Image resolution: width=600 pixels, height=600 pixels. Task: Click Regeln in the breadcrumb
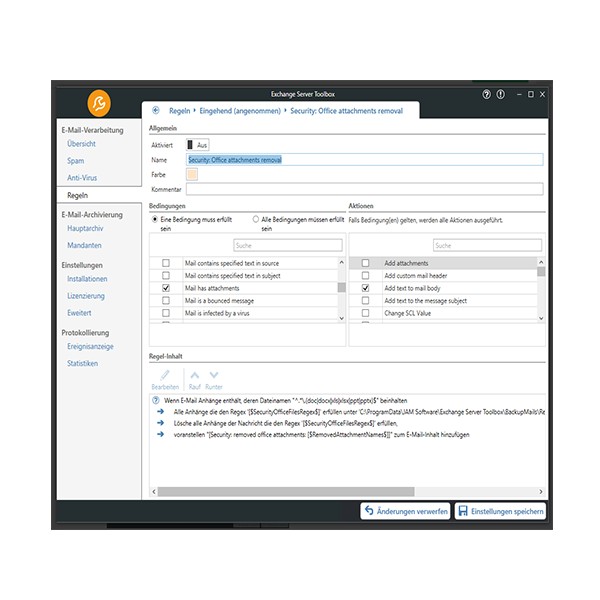pos(179,111)
